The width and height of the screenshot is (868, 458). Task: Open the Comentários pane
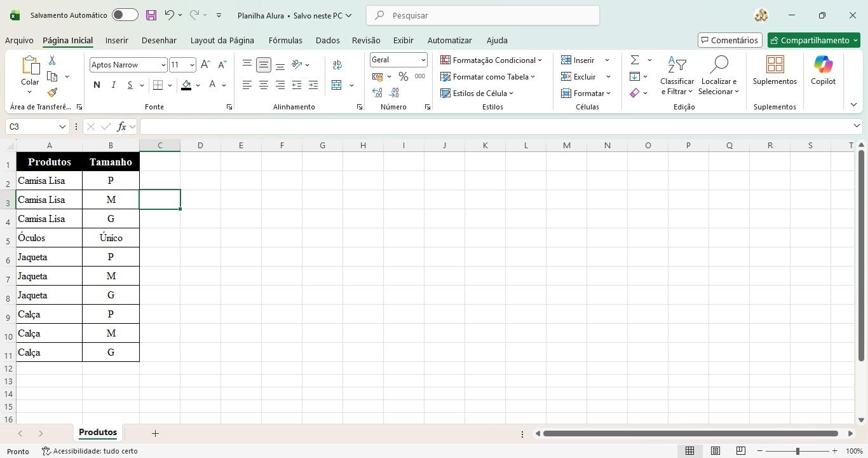(729, 40)
